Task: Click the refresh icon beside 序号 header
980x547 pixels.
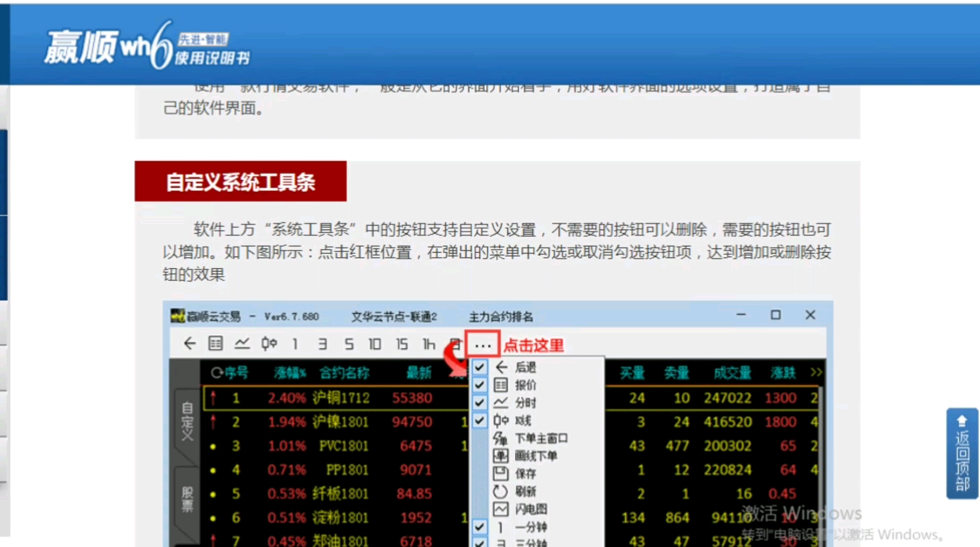Action: (x=216, y=373)
